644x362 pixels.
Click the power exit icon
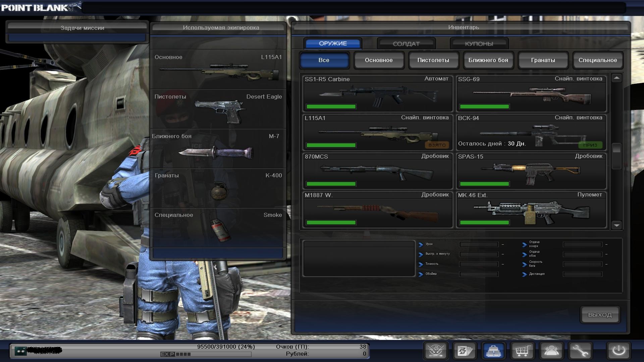pos(619,351)
